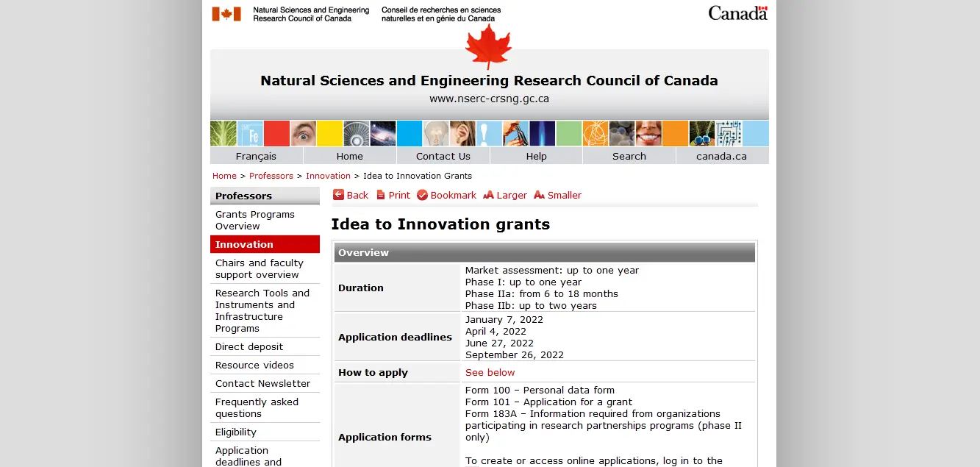Open the Search navigation item

coord(629,156)
